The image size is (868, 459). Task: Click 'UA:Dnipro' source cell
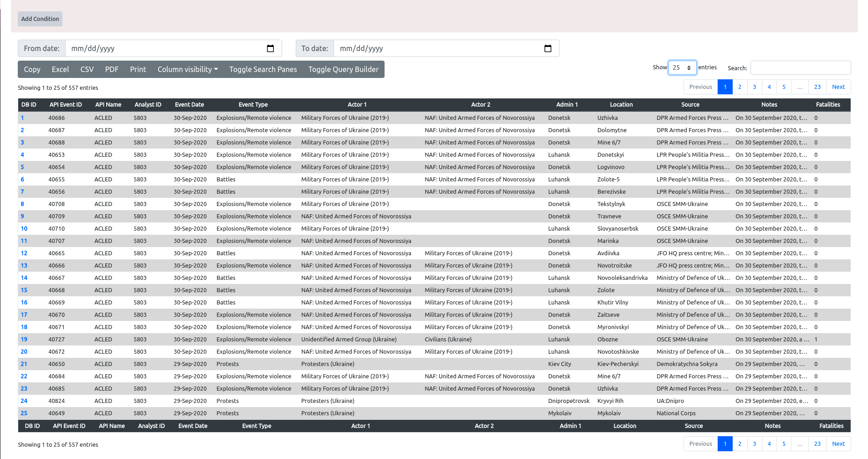tap(670, 401)
